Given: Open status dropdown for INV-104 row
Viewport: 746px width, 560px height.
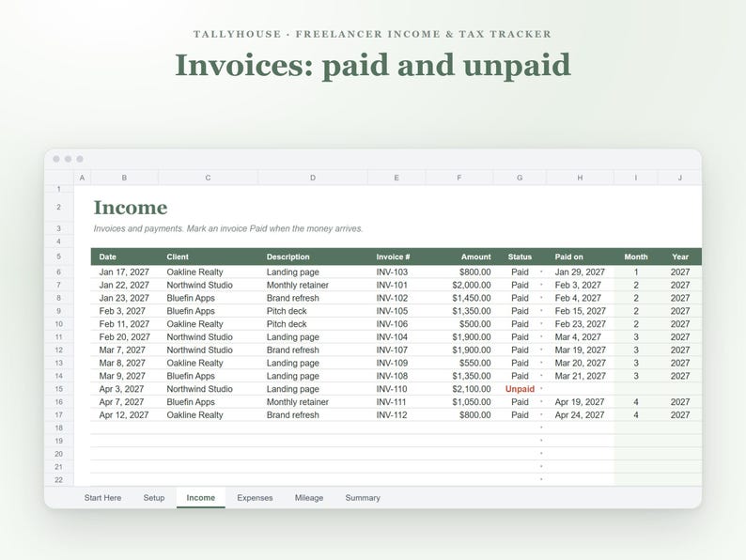Looking at the screenshot, I should [541, 336].
